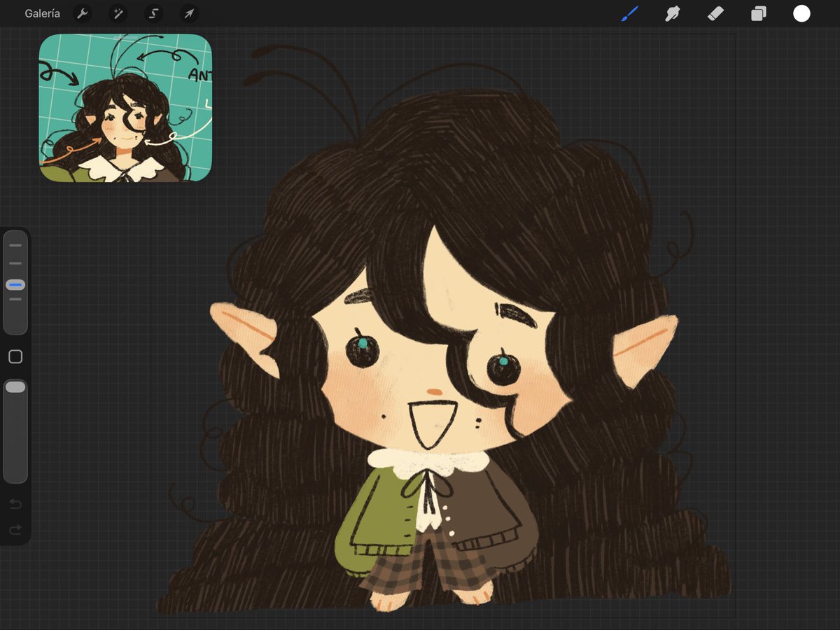The image size is (840, 630).
Task: Click the brush size slider handle
Action: (x=15, y=285)
